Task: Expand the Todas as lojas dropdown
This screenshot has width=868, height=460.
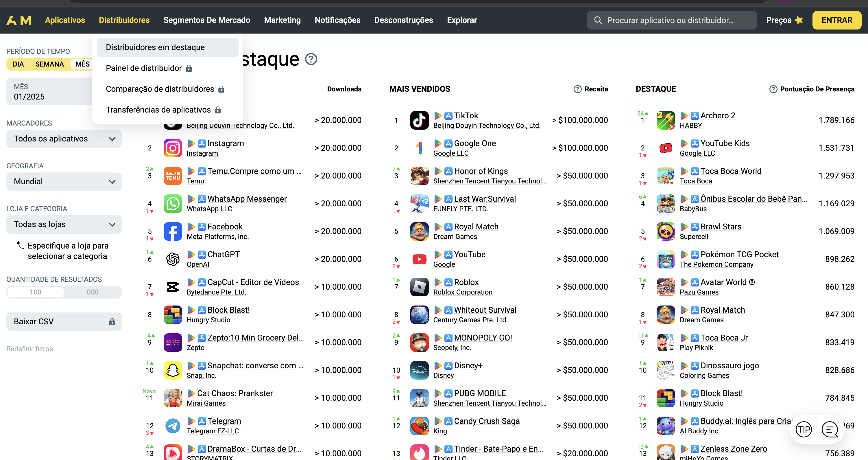Action: coord(64,225)
